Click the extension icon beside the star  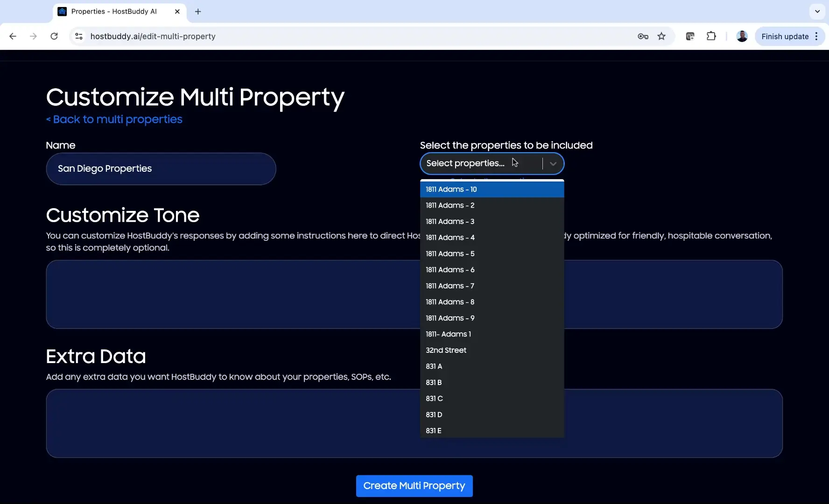pyautogui.click(x=690, y=36)
